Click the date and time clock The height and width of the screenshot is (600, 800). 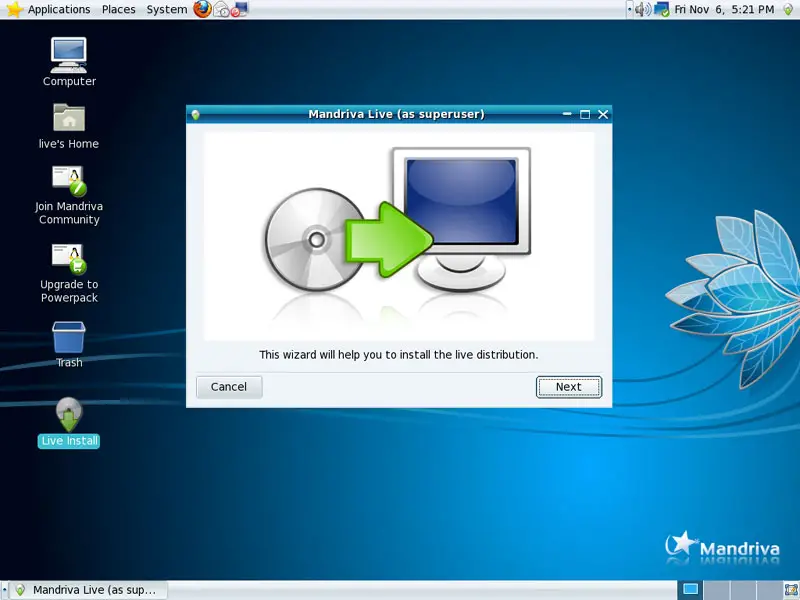pos(724,9)
